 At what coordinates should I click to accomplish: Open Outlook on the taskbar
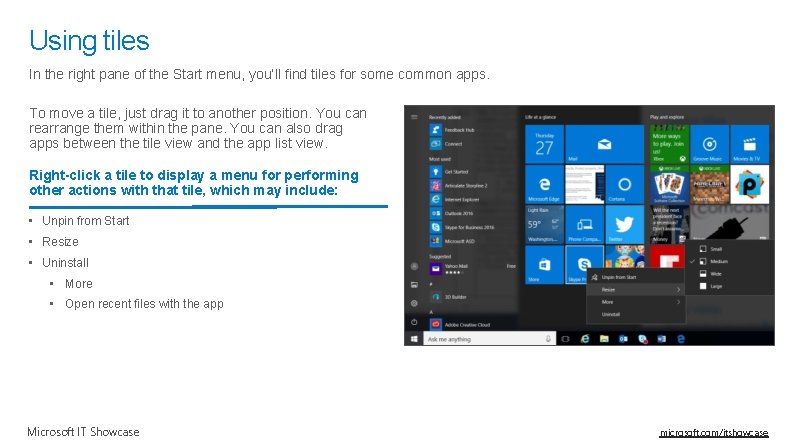623,339
